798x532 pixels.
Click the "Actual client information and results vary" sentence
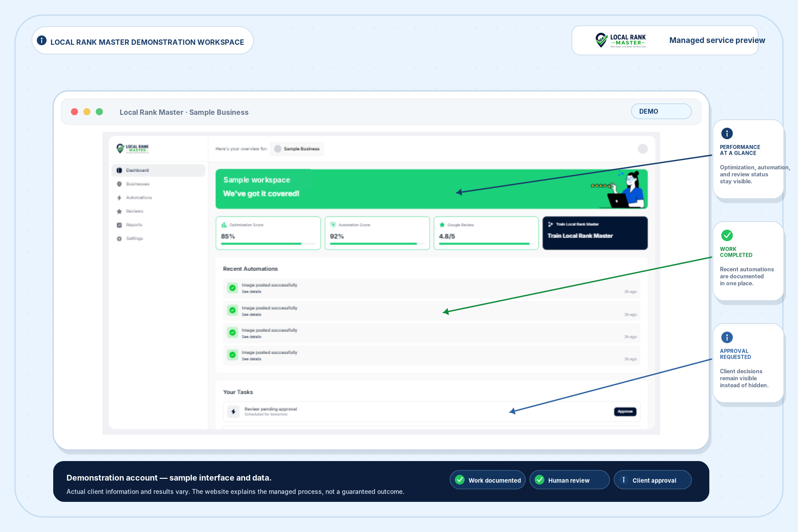tap(128, 492)
